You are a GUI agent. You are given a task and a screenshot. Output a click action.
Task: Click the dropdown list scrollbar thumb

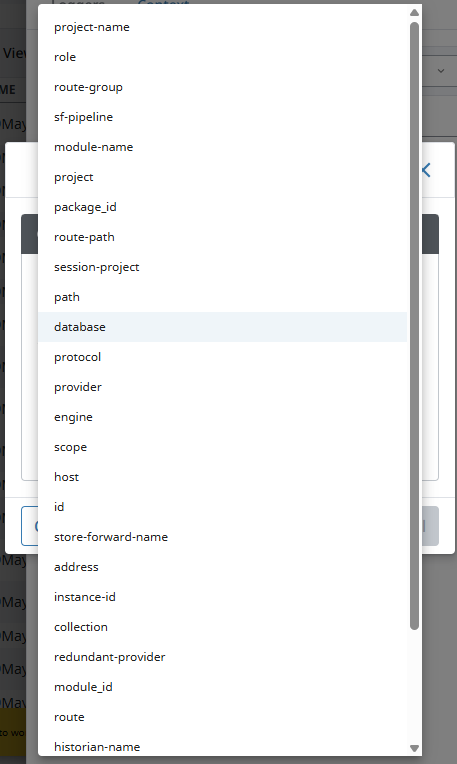[415, 326]
